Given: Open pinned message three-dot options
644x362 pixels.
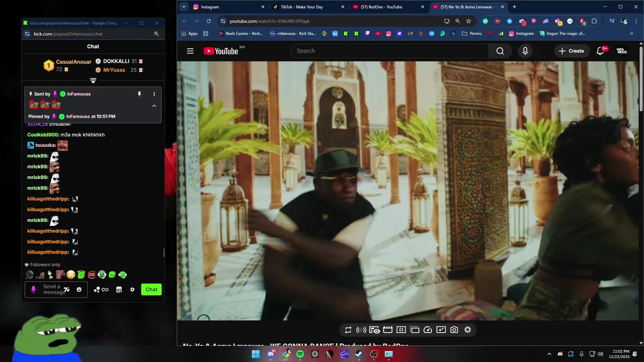Looking at the screenshot, I should tap(154, 94).
